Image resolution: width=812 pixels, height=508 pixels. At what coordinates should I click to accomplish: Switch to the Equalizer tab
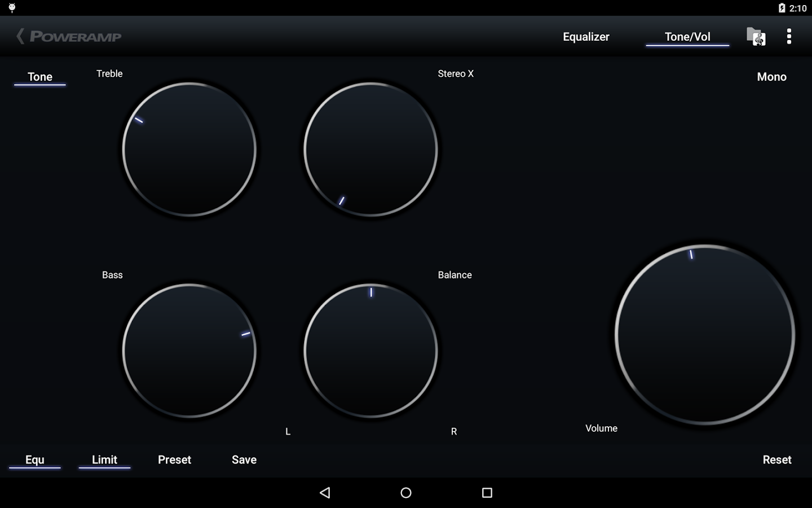point(586,36)
